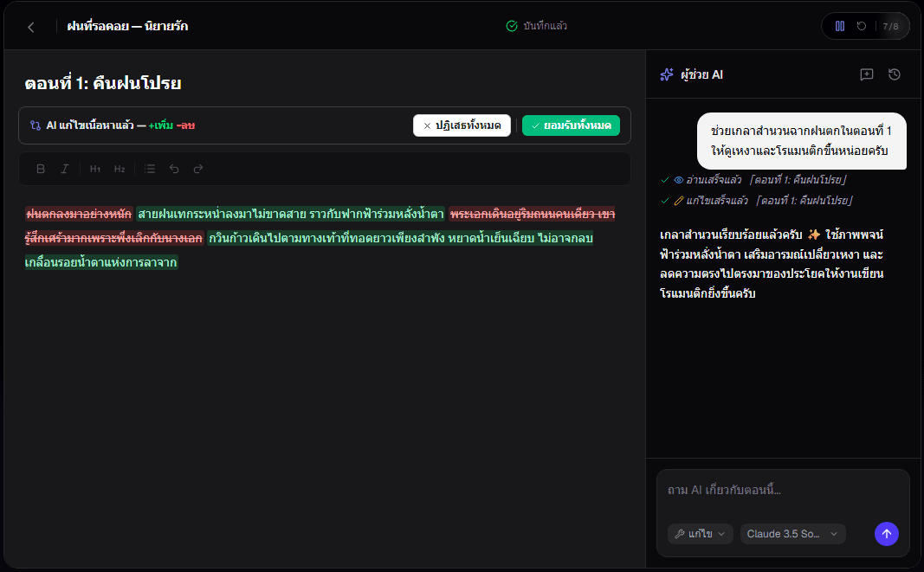Accept all changes with ยอมรับทั้งหมด
The width and height of the screenshot is (924, 572).
pos(571,125)
